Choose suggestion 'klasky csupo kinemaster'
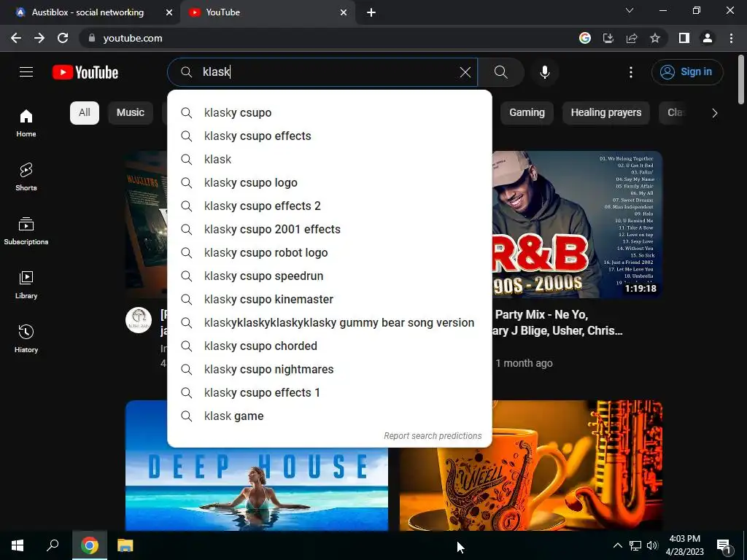 (330, 300)
